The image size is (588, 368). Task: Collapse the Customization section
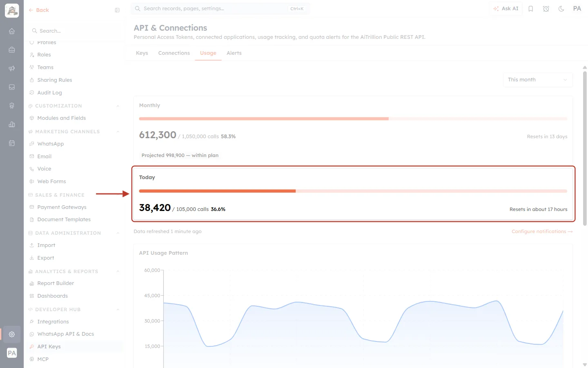(118, 106)
